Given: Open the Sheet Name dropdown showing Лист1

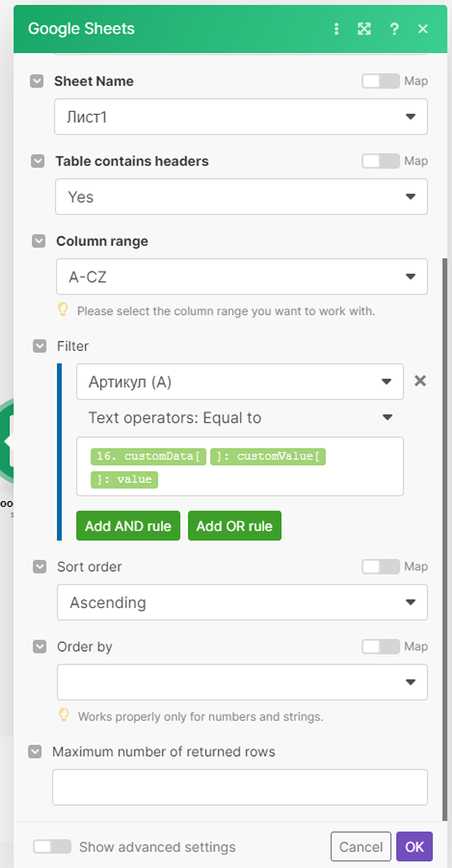Looking at the screenshot, I should pyautogui.click(x=241, y=117).
